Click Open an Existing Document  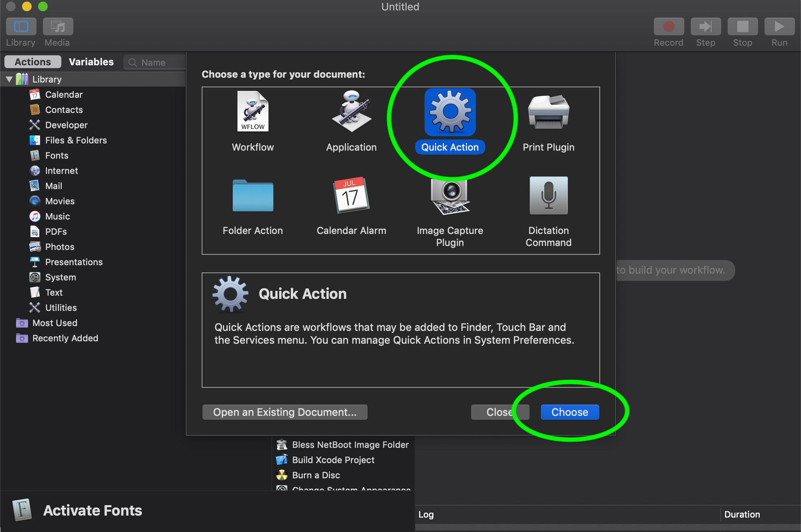285,412
